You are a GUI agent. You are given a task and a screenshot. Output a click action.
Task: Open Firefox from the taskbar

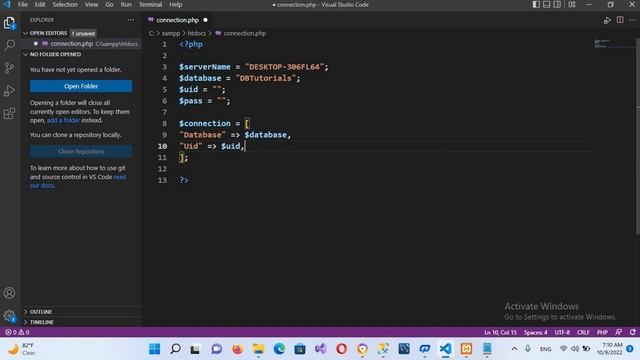pos(237,349)
